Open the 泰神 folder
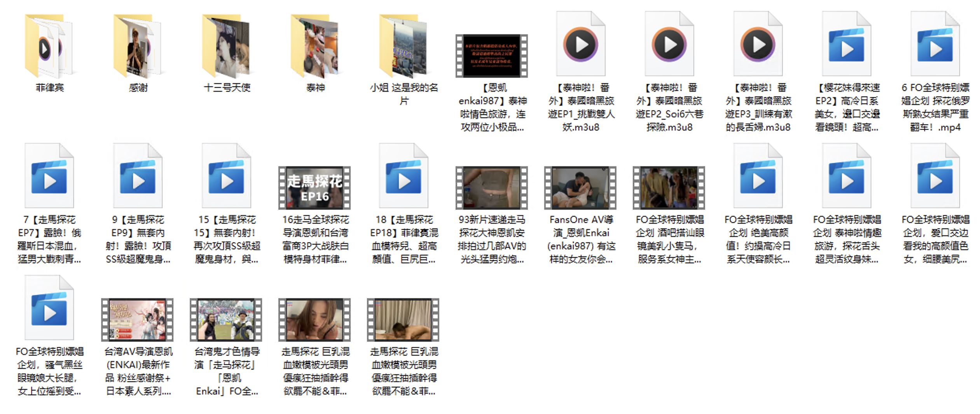Image resolution: width=980 pixels, height=414 pixels. tap(315, 47)
